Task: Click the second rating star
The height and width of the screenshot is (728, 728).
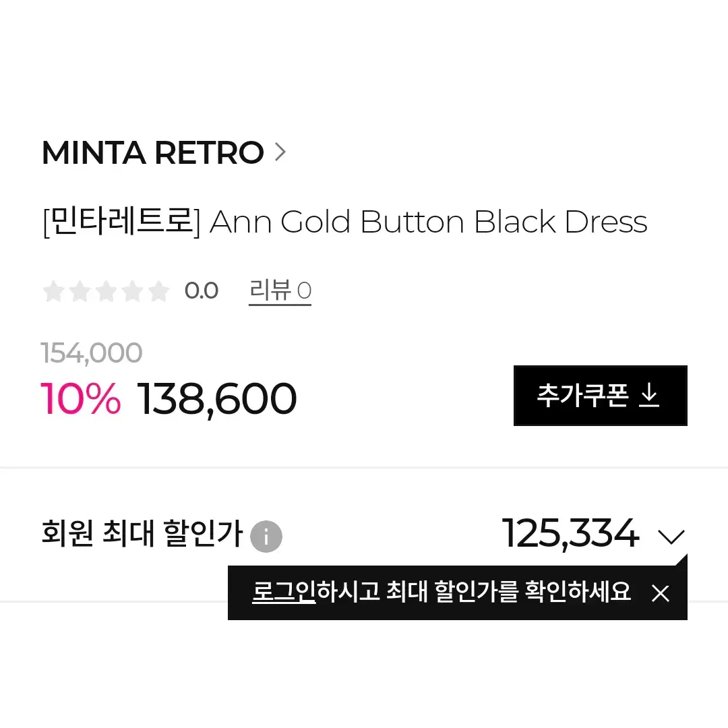Action: pos(80,291)
